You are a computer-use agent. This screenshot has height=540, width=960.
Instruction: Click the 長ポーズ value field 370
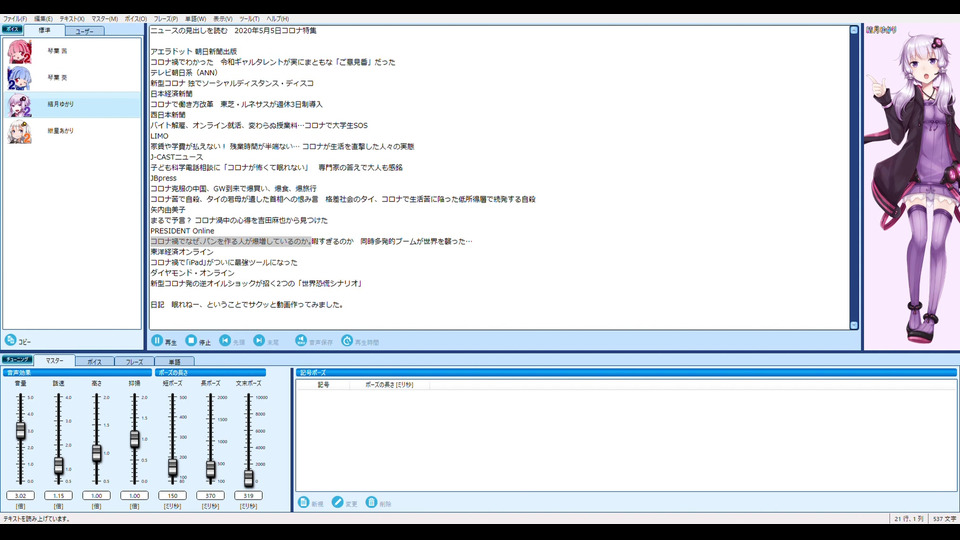tap(211, 495)
